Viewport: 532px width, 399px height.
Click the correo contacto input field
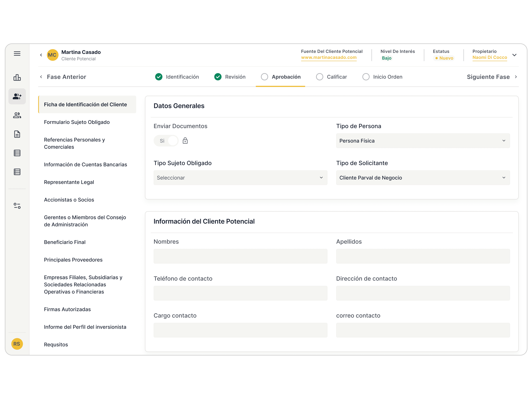423,330
